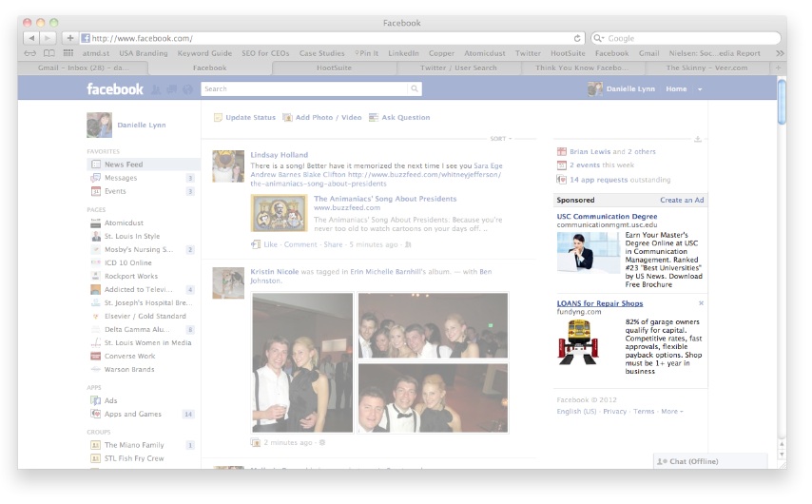Switch to Twitter / User Search tab
Screen dimensions: 812x504
[x=458, y=68]
